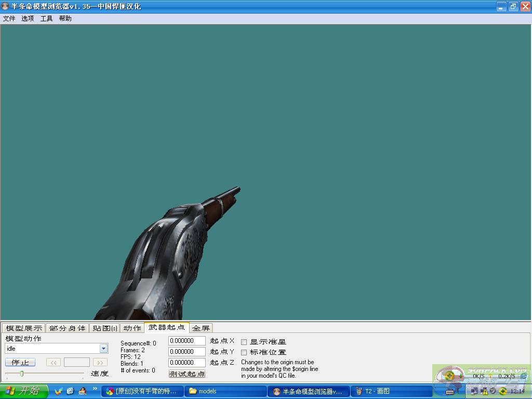Viewport: 532px width, 399px height.
Task: Open the 文件 (File) menu
Action: pyautogui.click(x=9, y=18)
